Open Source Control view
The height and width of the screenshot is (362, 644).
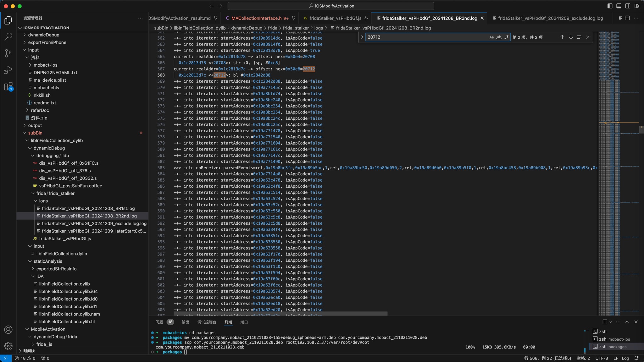coord(8,53)
